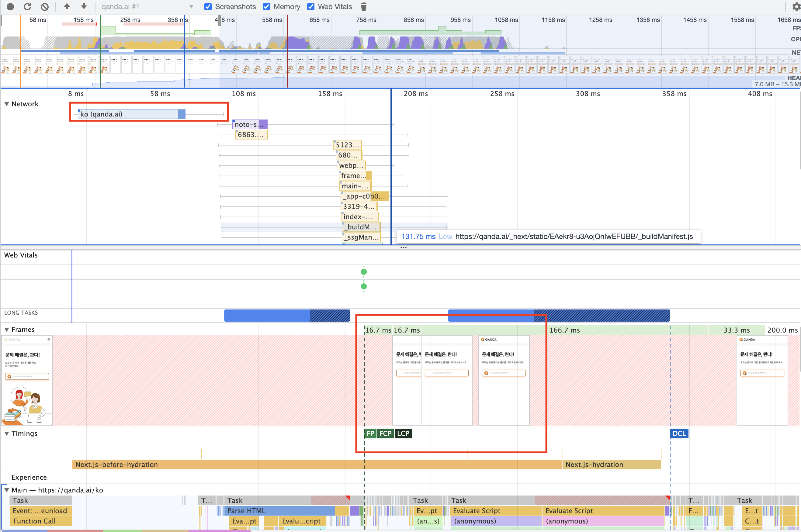The width and height of the screenshot is (801, 532).
Task: Open capture settings gear icon
Action: pyautogui.click(x=796, y=6)
